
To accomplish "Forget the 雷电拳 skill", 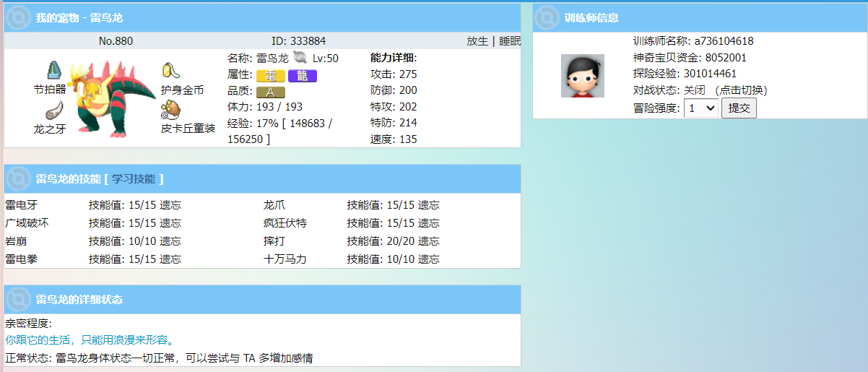I will click(170, 259).
